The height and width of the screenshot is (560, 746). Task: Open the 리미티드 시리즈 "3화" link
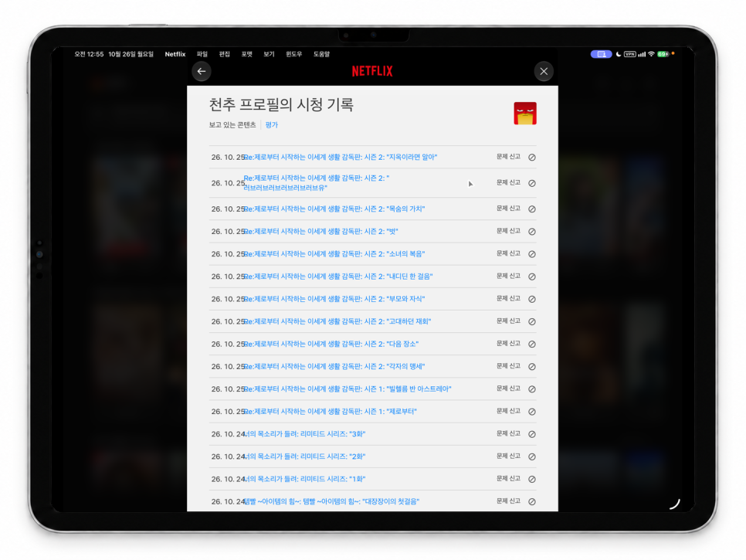click(x=304, y=434)
